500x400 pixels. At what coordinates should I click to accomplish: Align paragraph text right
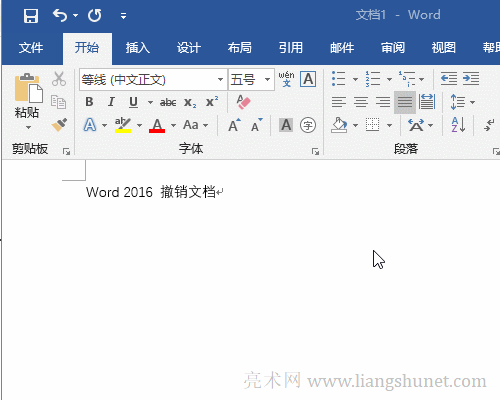coord(383,102)
